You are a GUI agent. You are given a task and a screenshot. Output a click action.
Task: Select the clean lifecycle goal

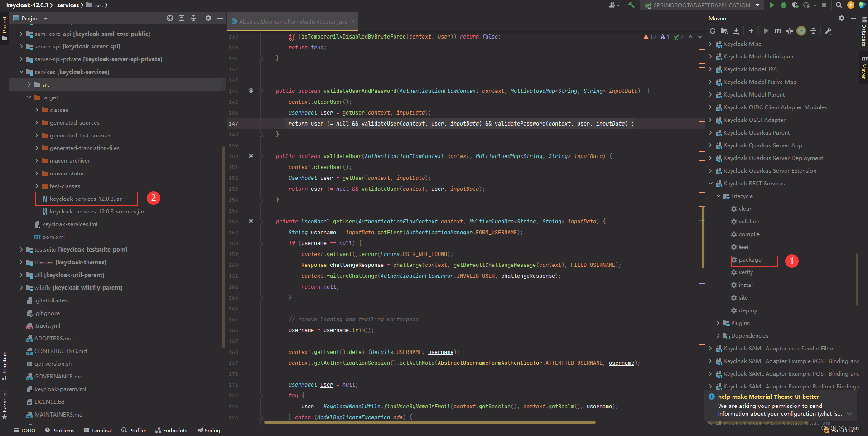745,209
